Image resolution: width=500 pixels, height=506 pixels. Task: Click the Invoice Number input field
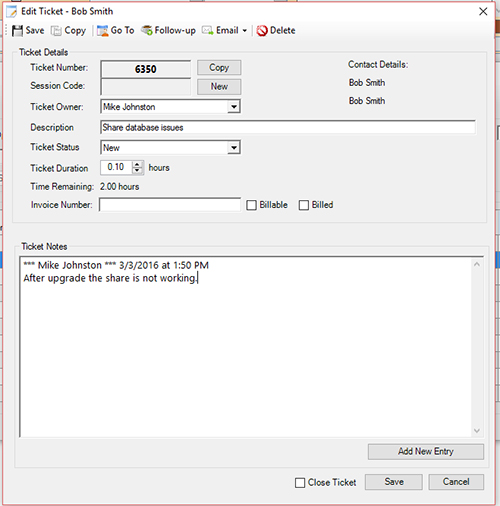coord(170,205)
